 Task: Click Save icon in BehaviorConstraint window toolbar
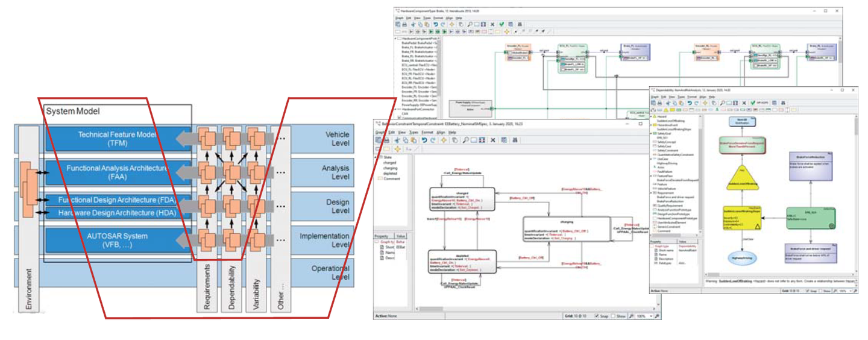pyautogui.click(x=379, y=140)
